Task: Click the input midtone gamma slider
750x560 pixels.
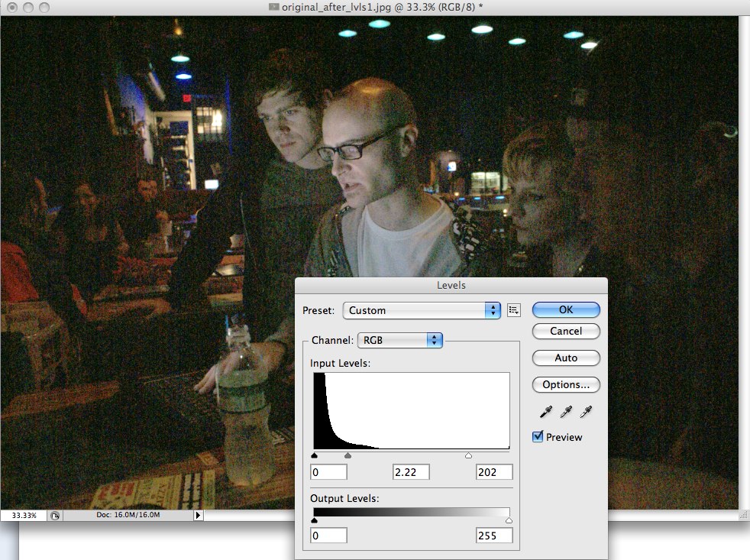Action: click(348, 455)
